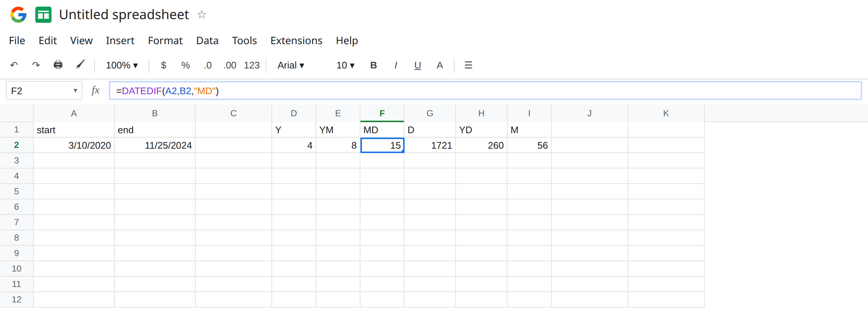Click the fx function icon
The image size is (868, 312).
point(96,91)
